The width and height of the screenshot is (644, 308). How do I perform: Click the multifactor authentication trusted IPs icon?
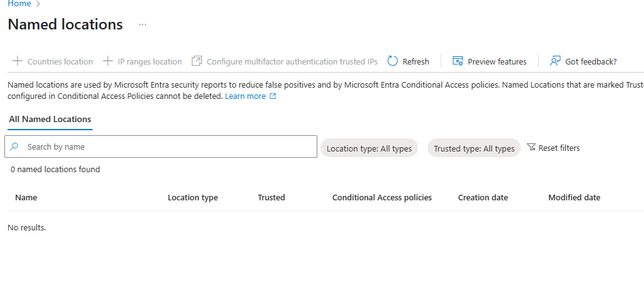pyautogui.click(x=197, y=61)
